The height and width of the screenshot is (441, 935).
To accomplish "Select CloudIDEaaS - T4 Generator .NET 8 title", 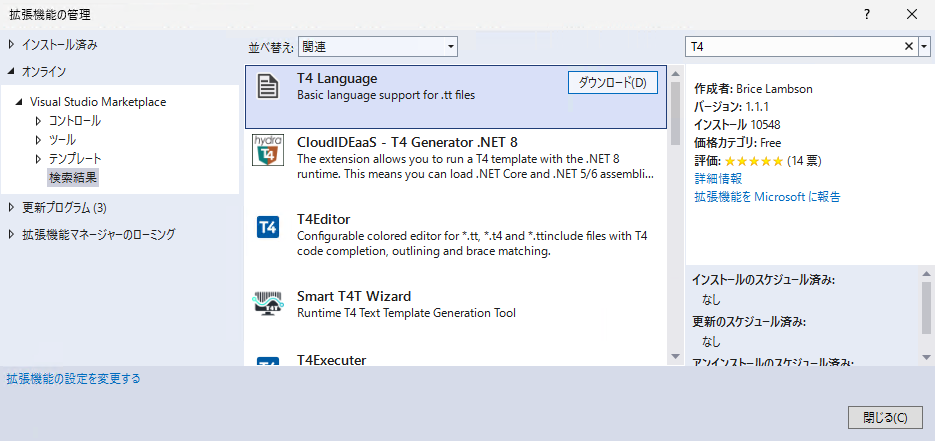I will [x=407, y=143].
